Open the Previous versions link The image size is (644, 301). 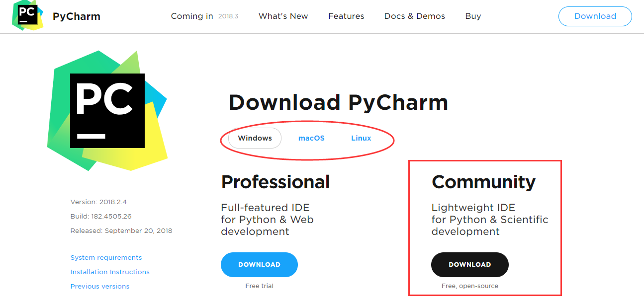click(x=99, y=286)
